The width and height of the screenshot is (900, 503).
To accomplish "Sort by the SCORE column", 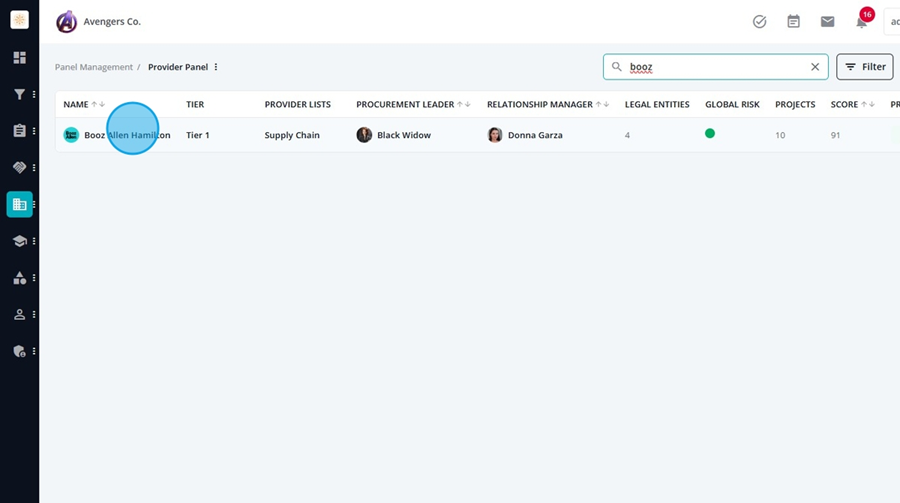I will [852, 105].
